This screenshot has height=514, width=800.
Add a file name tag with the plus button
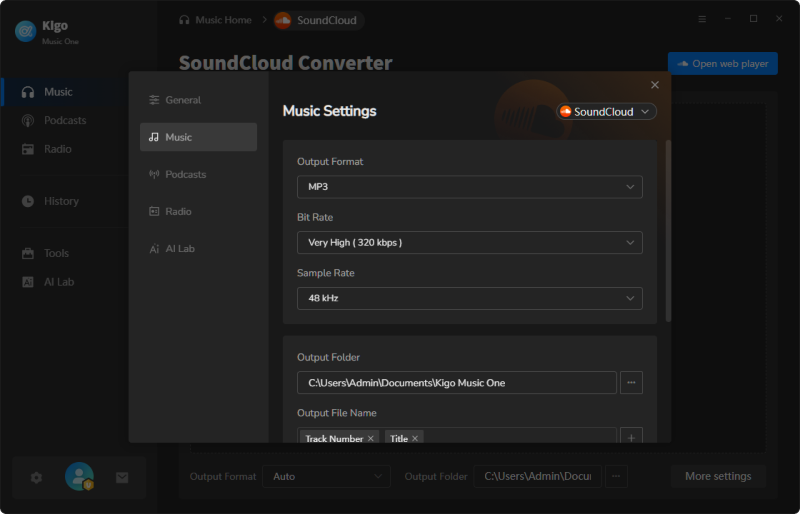point(631,437)
